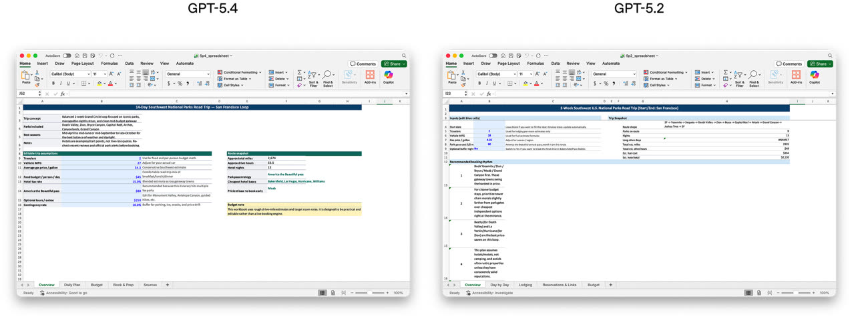
Task: Click AutoSum sigma icon in 5p2_spreadsheet ribbon
Action: click(726, 72)
